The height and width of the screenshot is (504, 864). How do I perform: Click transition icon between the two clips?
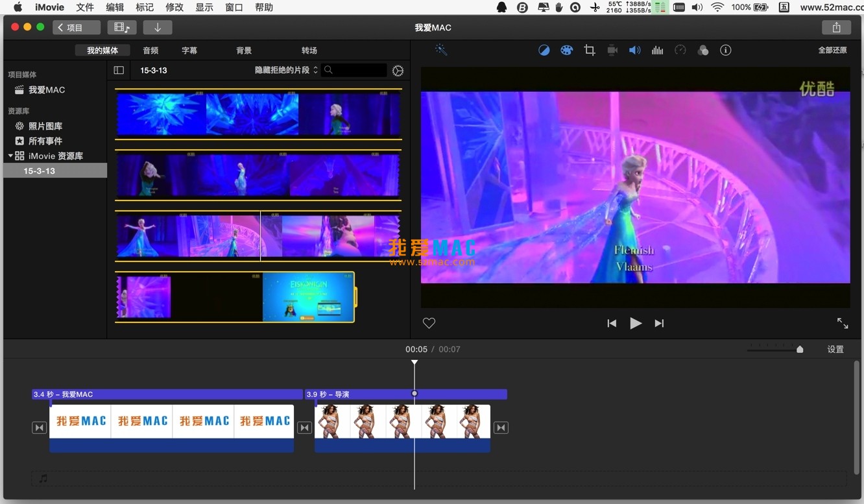coord(305,427)
